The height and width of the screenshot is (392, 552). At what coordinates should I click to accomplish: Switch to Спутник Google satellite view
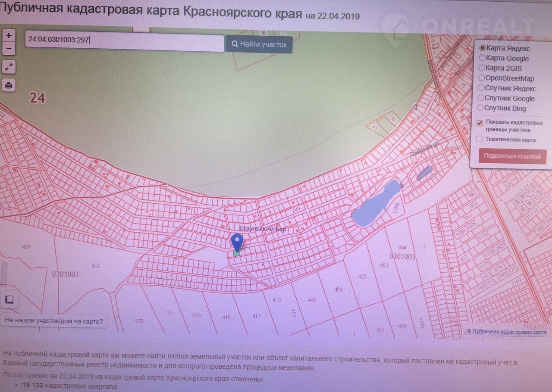click(481, 98)
